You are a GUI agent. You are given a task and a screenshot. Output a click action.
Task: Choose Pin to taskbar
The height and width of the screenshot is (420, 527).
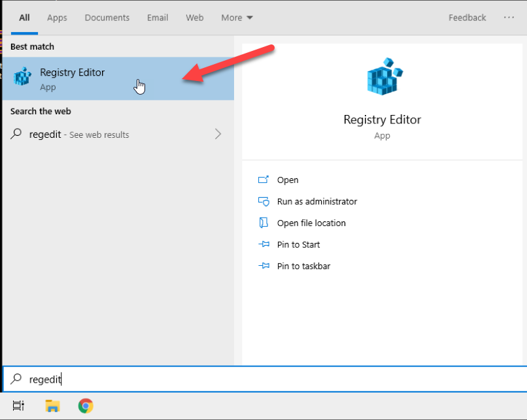[303, 266]
